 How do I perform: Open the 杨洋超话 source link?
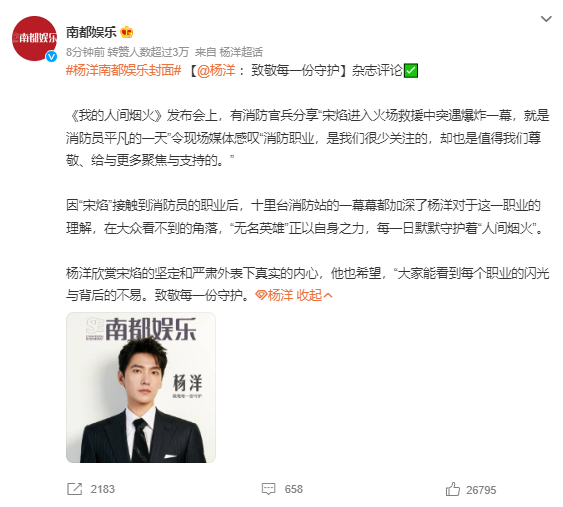point(241,52)
